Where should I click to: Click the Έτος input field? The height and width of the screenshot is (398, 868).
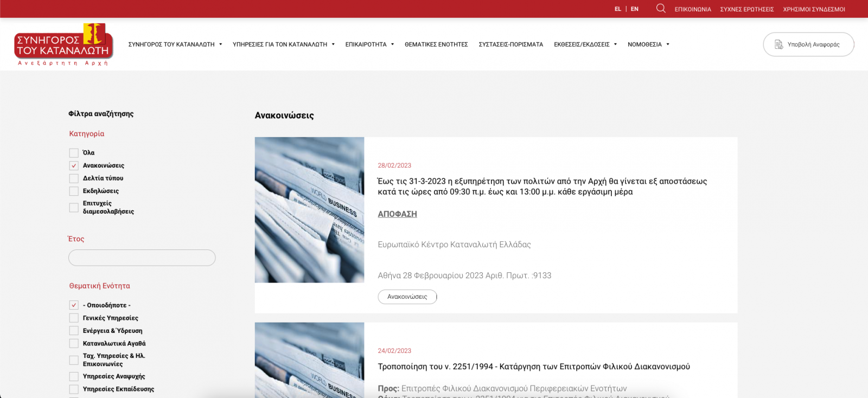point(142,258)
